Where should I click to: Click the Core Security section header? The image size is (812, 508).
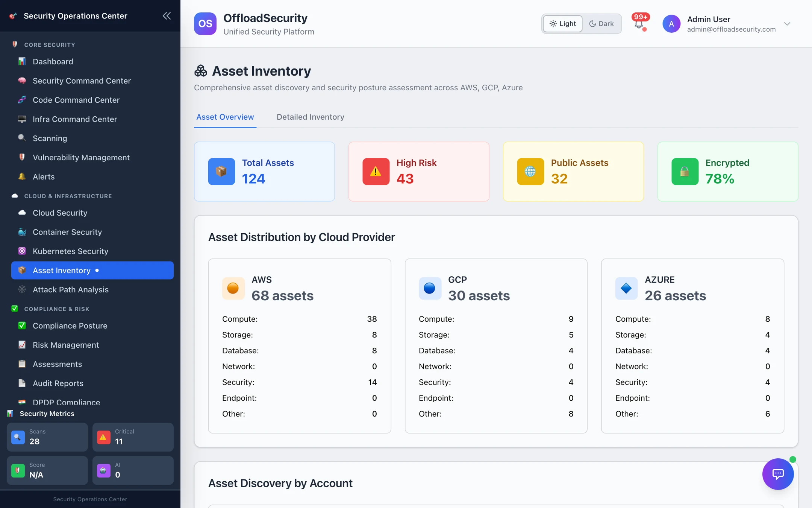[50, 45]
